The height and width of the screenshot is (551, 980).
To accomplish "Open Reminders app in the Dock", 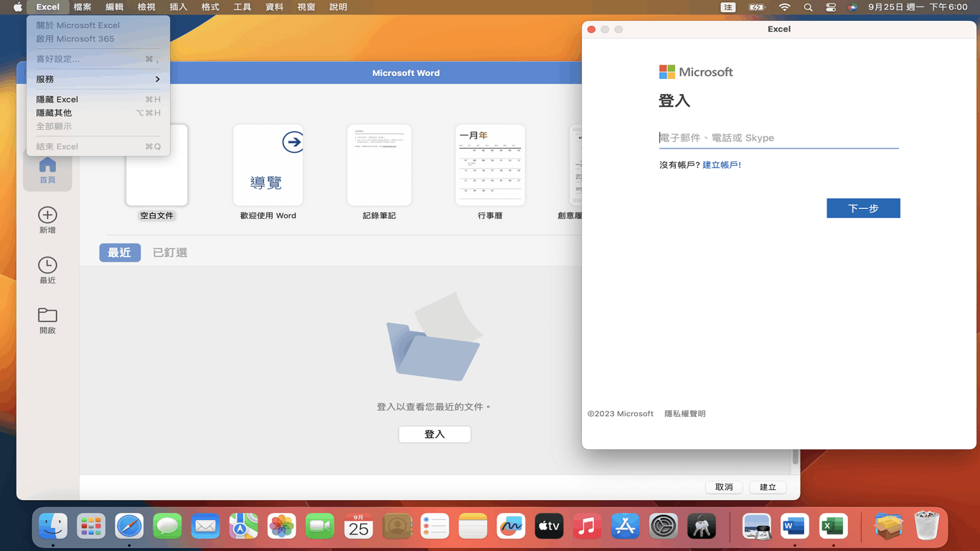I will [x=435, y=527].
